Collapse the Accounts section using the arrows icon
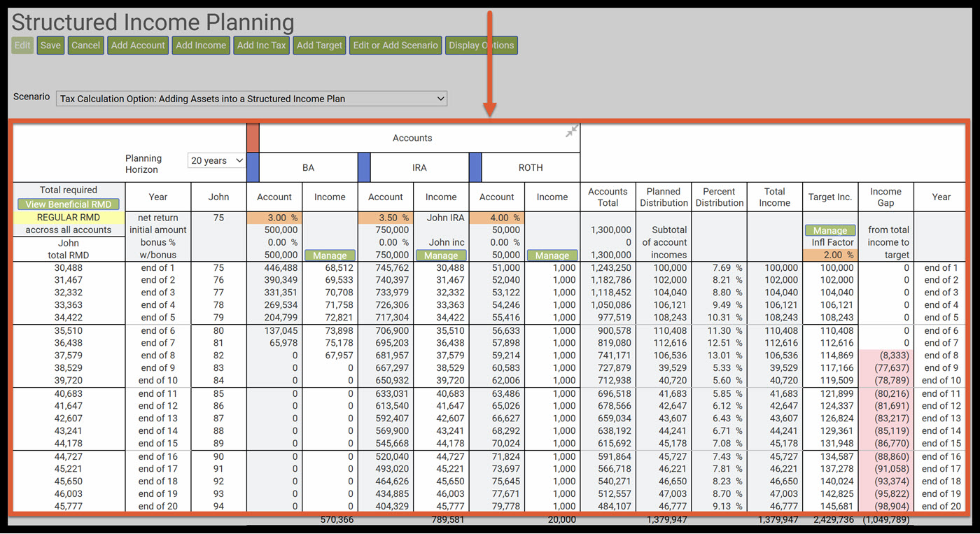The image size is (980, 534). pos(572,131)
